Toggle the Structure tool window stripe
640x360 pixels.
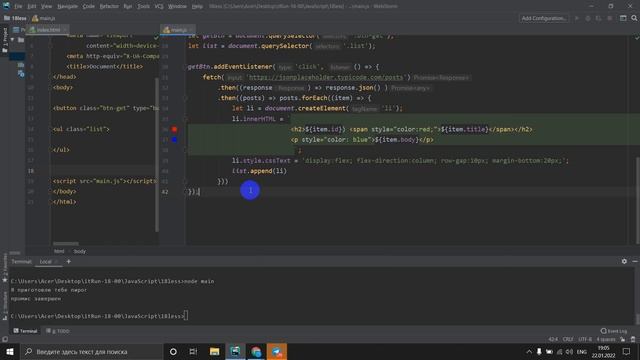pyautogui.click(x=5, y=306)
